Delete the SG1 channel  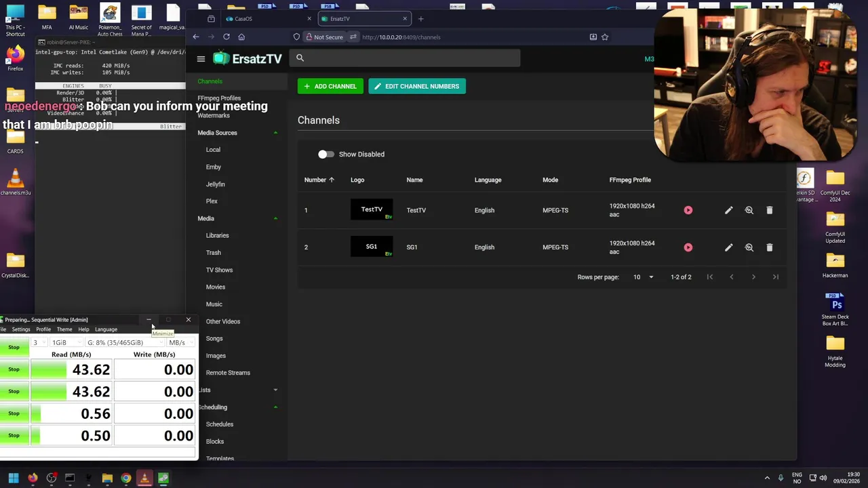(x=769, y=247)
